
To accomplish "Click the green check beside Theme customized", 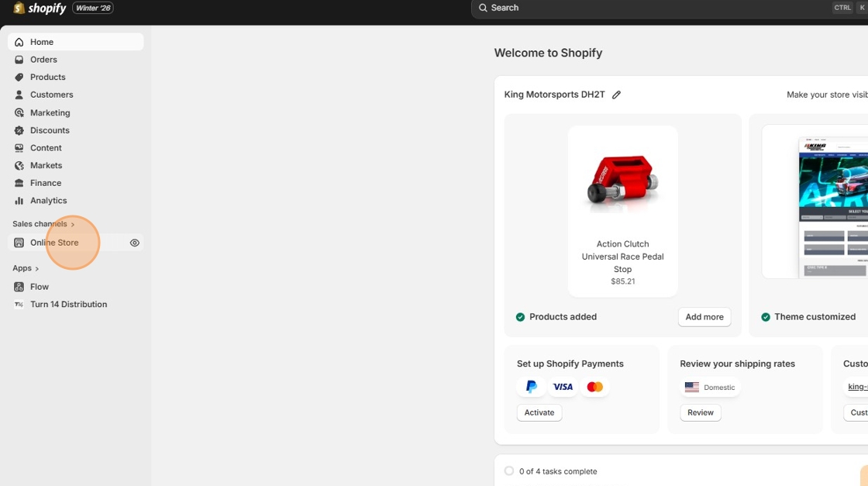I will pyautogui.click(x=765, y=317).
